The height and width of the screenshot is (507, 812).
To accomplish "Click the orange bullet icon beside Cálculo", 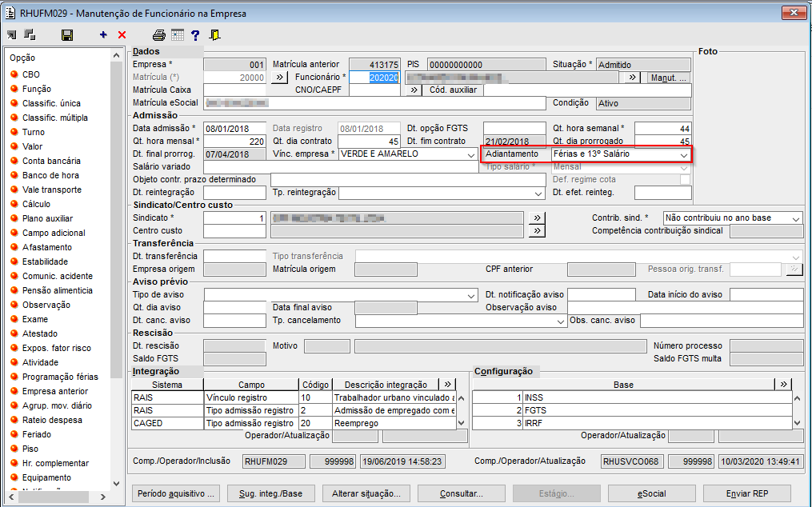I will [14, 204].
